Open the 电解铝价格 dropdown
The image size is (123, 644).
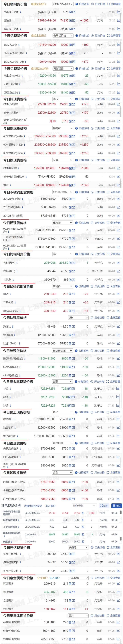[63, 36]
